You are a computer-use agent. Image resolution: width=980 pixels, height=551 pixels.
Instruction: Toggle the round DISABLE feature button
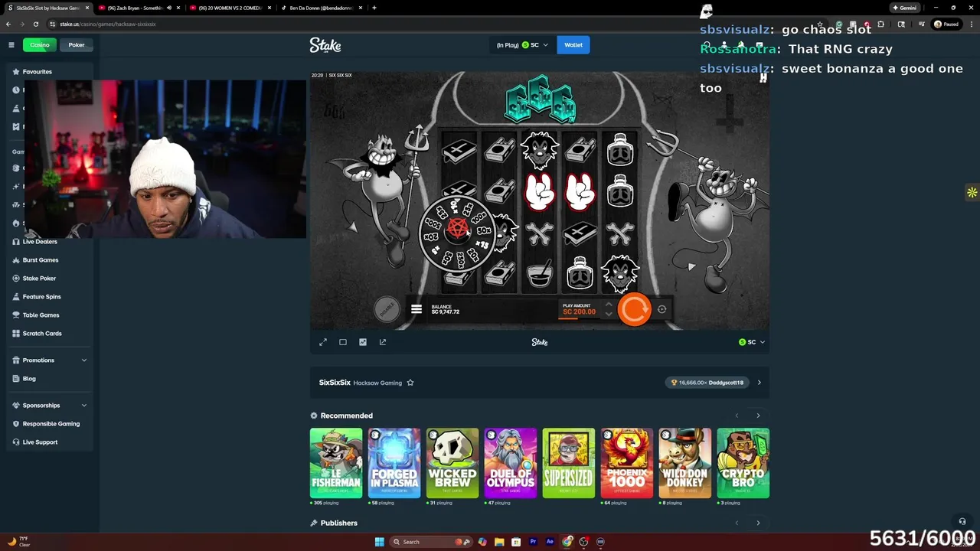(387, 308)
